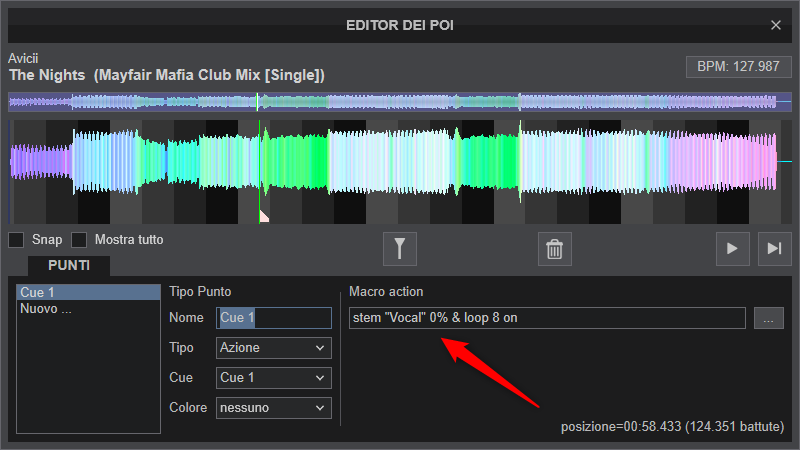Open the macro action browse ... button
The height and width of the screenshot is (450, 800).
point(768,318)
